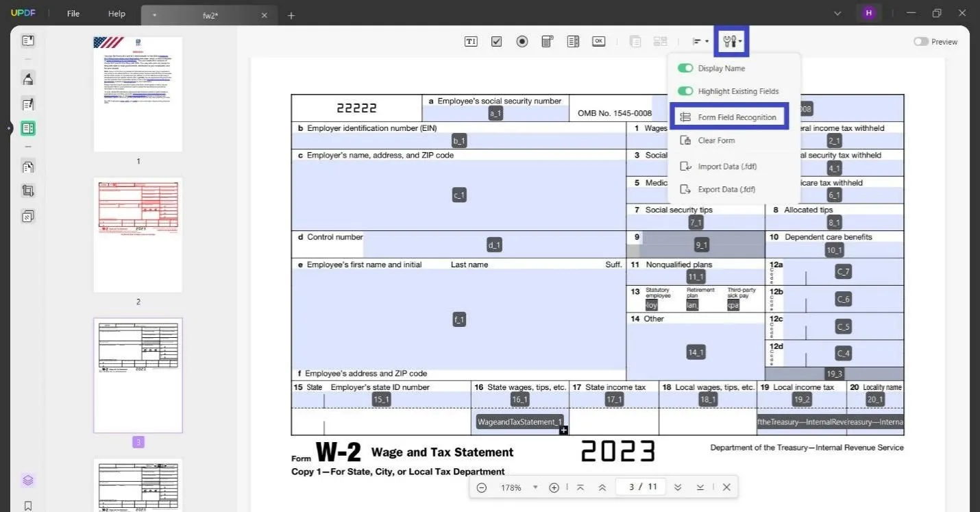Open the Bookmarks panel icon
The height and width of the screenshot is (512, 980).
28,506
